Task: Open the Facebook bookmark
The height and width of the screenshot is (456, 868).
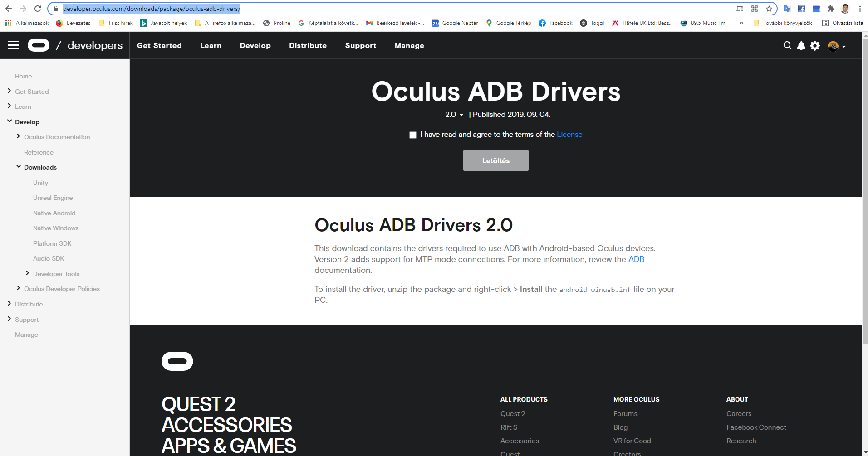Action: coord(555,23)
